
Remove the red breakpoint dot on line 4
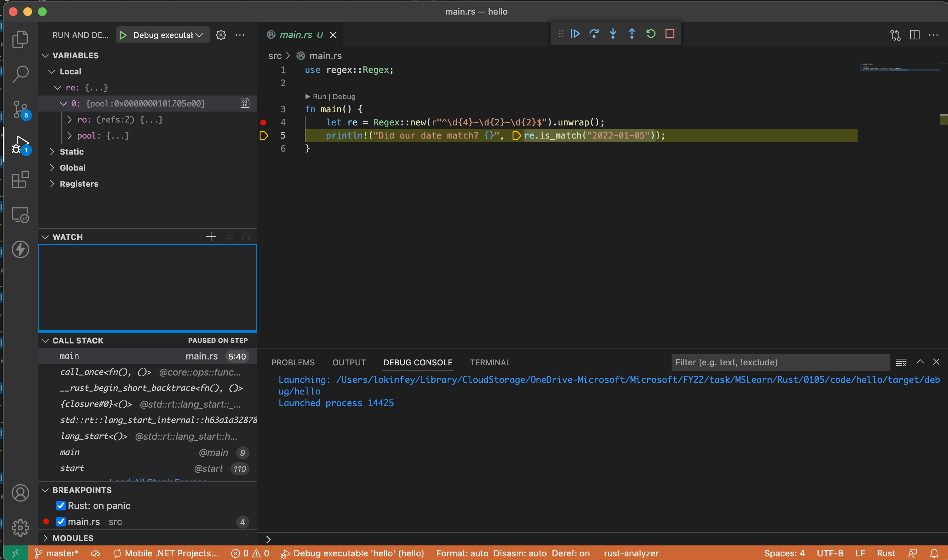click(x=263, y=122)
